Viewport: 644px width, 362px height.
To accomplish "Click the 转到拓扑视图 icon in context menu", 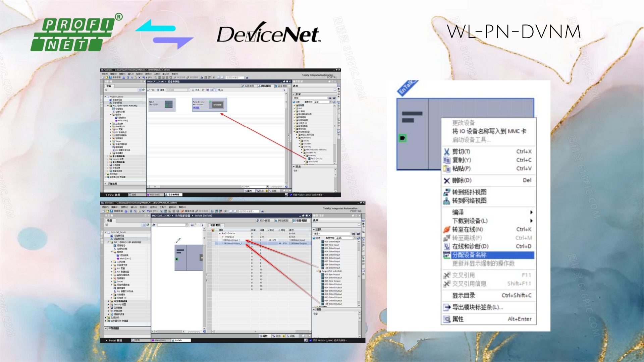I will [446, 192].
